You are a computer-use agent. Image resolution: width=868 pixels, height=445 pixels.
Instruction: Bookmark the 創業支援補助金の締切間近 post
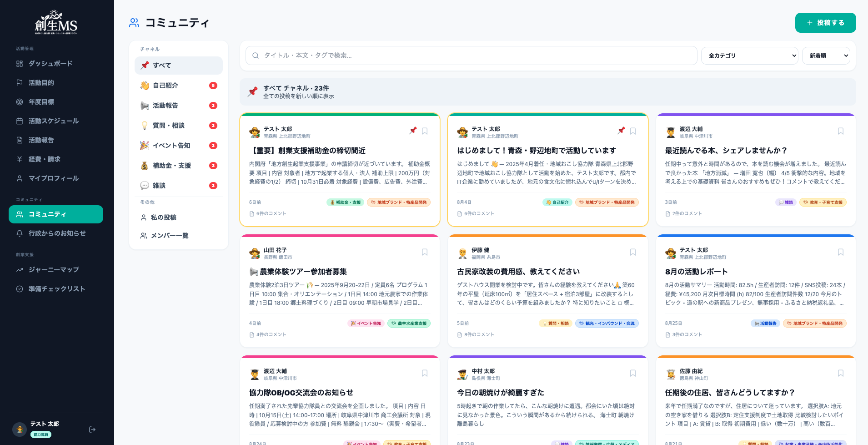pyautogui.click(x=425, y=131)
